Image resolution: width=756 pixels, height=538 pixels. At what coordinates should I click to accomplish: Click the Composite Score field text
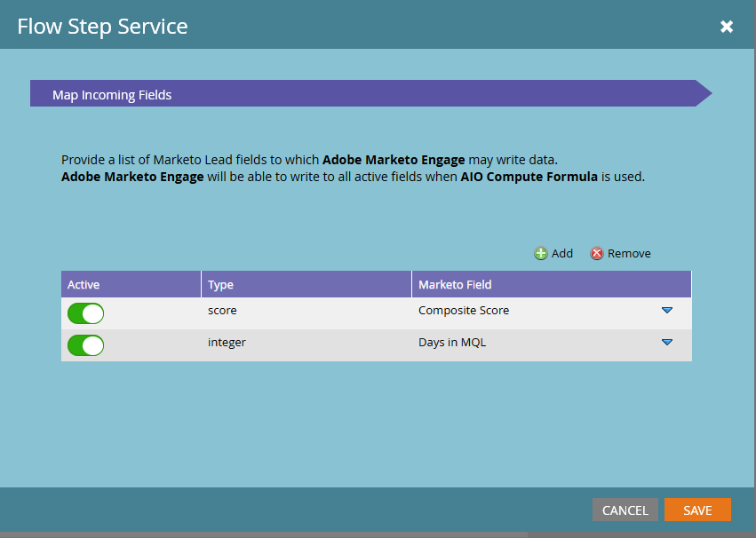464,311
